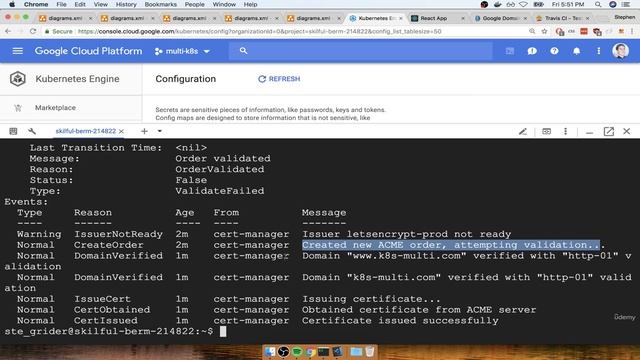The height and width of the screenshot is (360, 640).
Task: Open Spotlight search in the macOS menu bar
Action: (x=598, y=4)
